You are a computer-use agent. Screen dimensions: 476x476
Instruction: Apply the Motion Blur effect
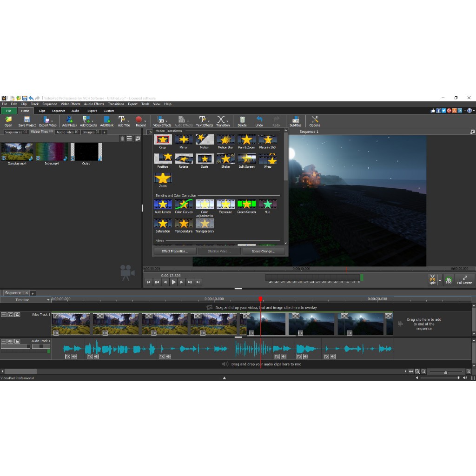click(x=225, y=141)
